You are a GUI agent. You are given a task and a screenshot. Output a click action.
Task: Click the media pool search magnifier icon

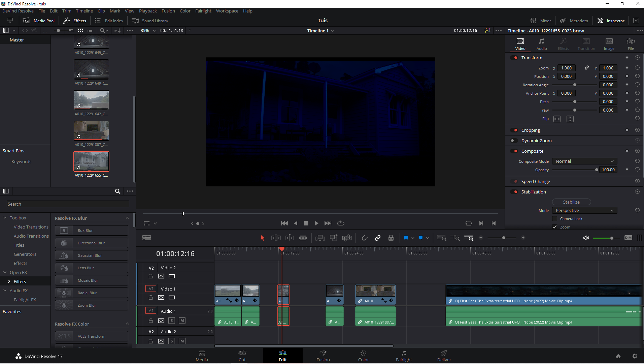103,30
